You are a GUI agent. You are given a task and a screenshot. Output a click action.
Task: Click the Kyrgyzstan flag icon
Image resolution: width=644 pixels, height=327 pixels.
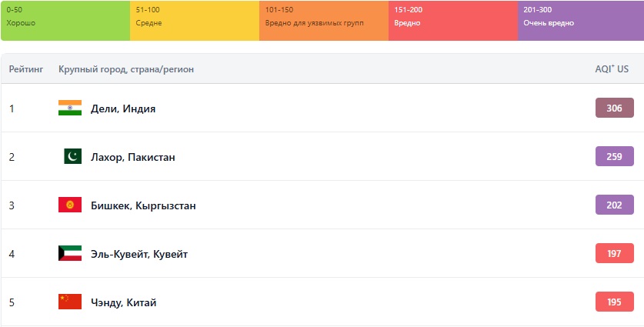tap(70, 205)
